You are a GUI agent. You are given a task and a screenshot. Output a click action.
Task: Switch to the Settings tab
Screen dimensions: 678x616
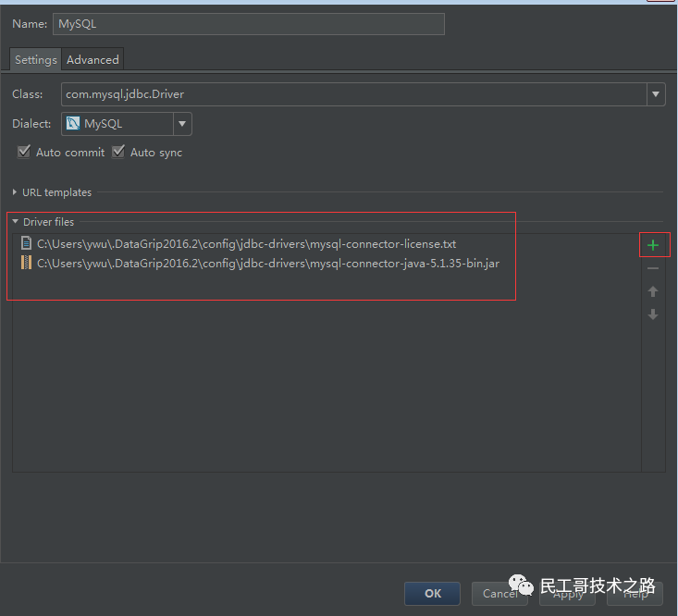pyautogui.click(x=35, y=59)
